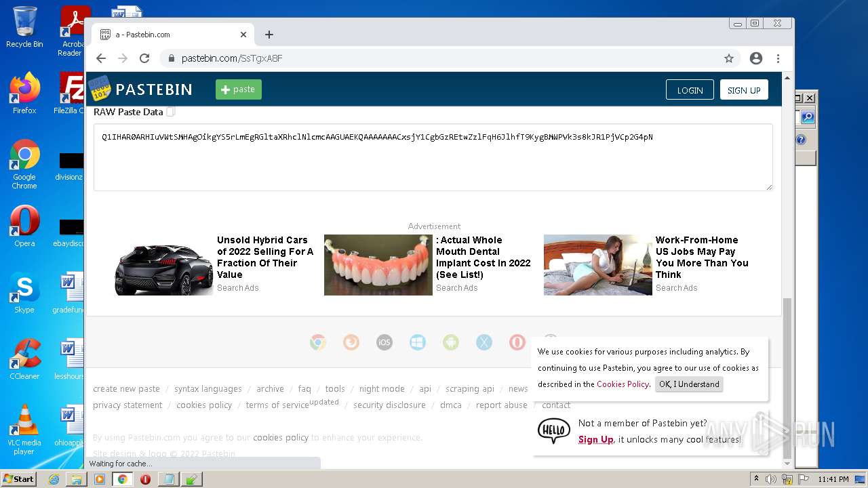
Task: Open 'privacy statement' footer link
Action: pyautogui.click(x=127, y=405)
